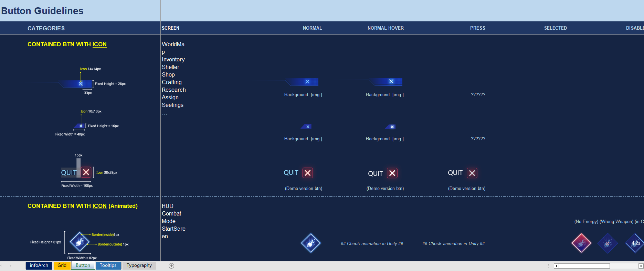Select the small close button image under NORMAL
Image resolution: width=644 pixels, height=271 pixels.
(306, 127)
